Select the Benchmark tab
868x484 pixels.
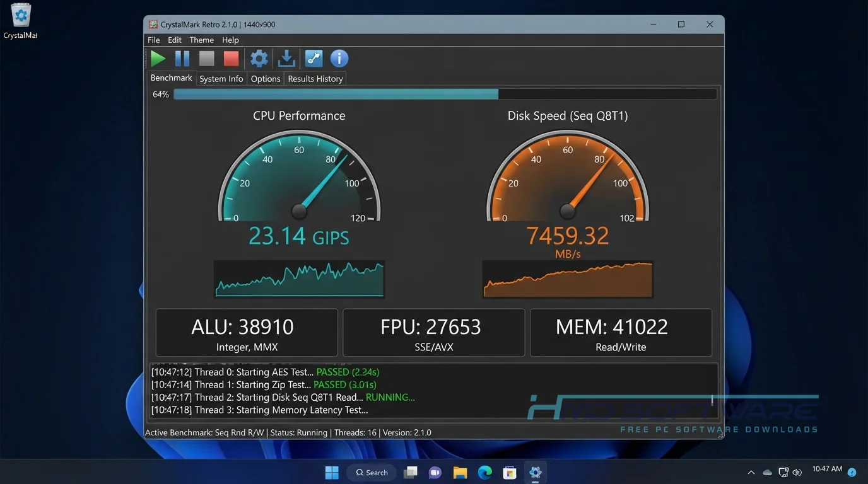coord(171,78)
